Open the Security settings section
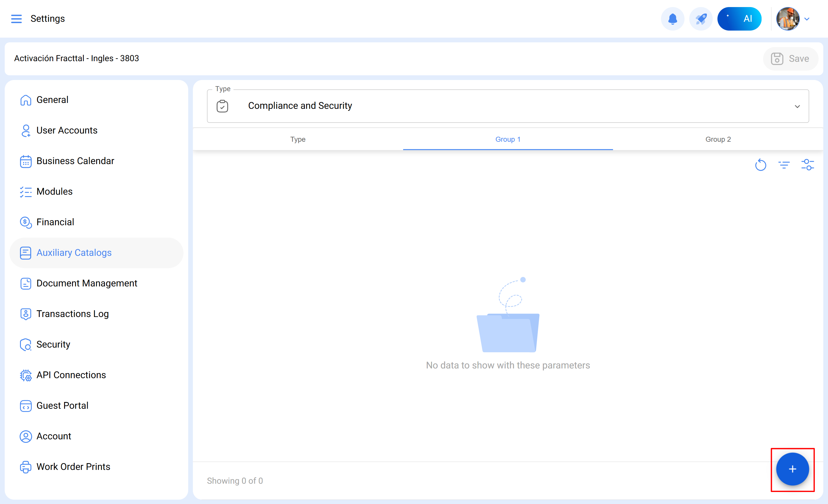 click(53, 344)
